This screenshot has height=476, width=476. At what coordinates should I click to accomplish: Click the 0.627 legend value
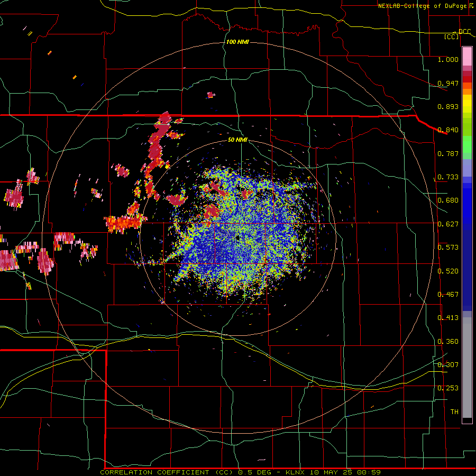coord(448,224)
